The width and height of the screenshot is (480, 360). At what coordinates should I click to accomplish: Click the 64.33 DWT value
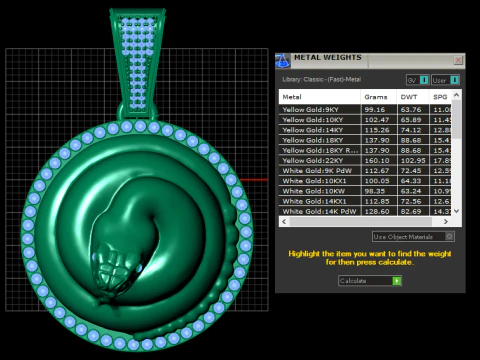coord(411,181)
